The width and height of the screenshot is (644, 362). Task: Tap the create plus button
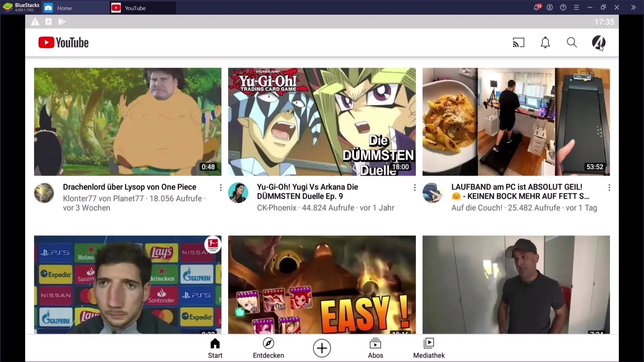coord(322,348)
